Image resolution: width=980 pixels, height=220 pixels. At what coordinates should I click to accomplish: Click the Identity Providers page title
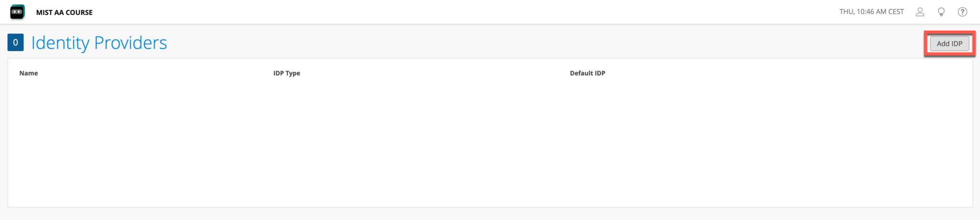pos(99,43)
